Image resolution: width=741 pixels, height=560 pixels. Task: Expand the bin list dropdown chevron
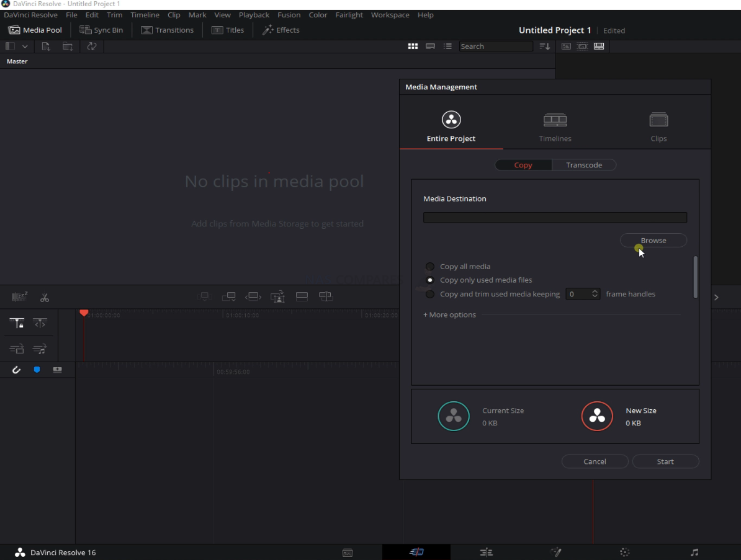(x=25, y=47)
